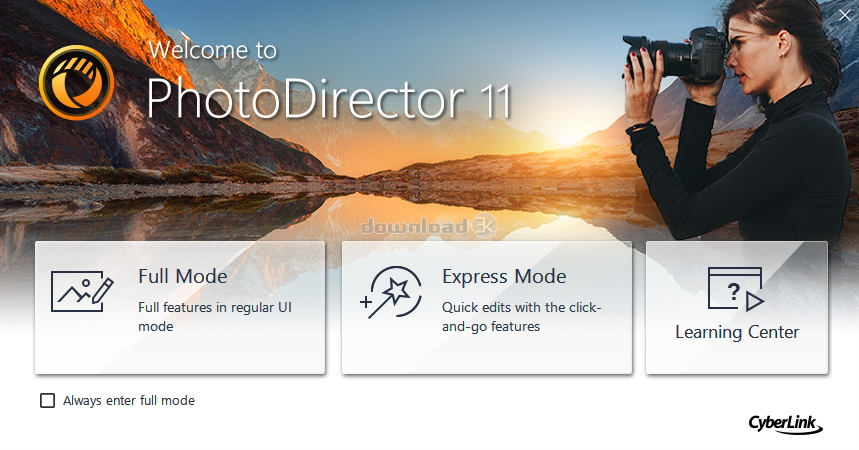Enable the Always enter full mode checkbox
Screen dimensions: 859x450
(47, 401)
